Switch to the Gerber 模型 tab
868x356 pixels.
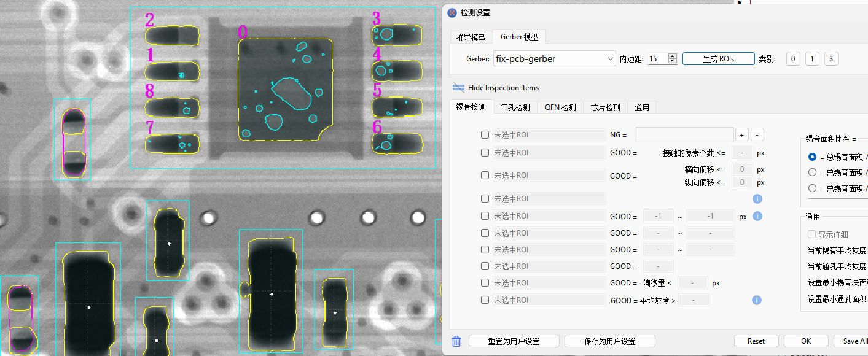click(519, 37)
